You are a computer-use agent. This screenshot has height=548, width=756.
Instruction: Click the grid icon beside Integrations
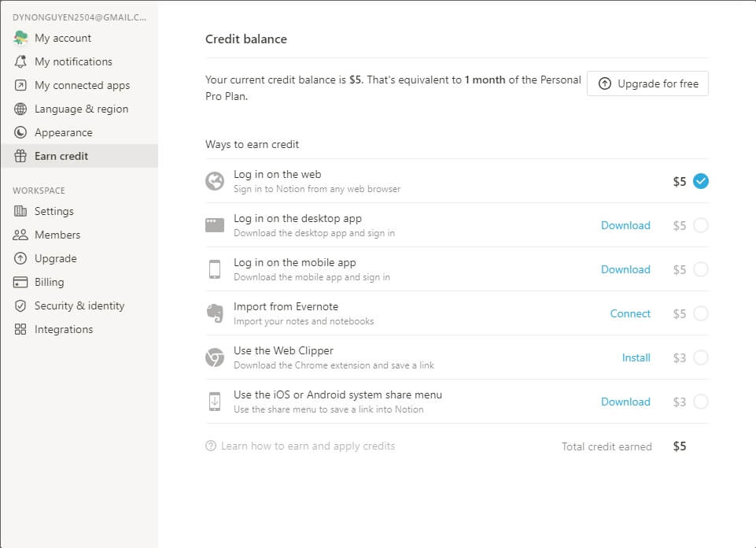[20, 329]
